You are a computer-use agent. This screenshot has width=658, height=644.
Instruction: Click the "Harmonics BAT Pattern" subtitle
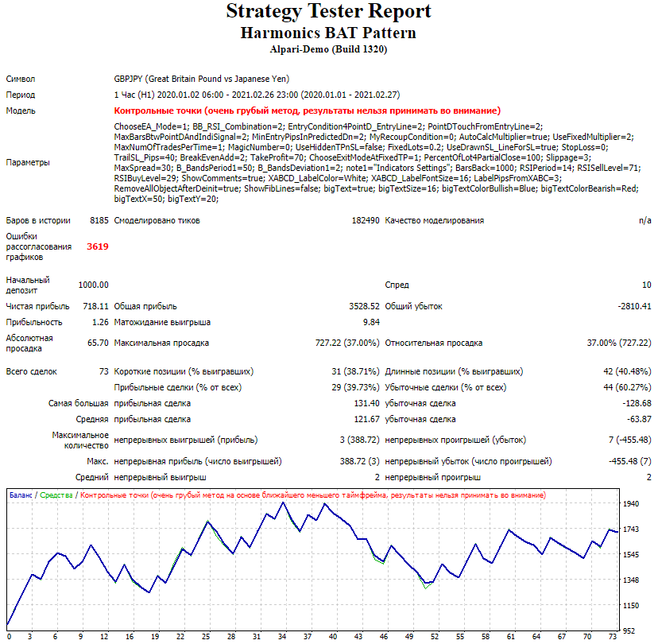[x=328, y=33]
